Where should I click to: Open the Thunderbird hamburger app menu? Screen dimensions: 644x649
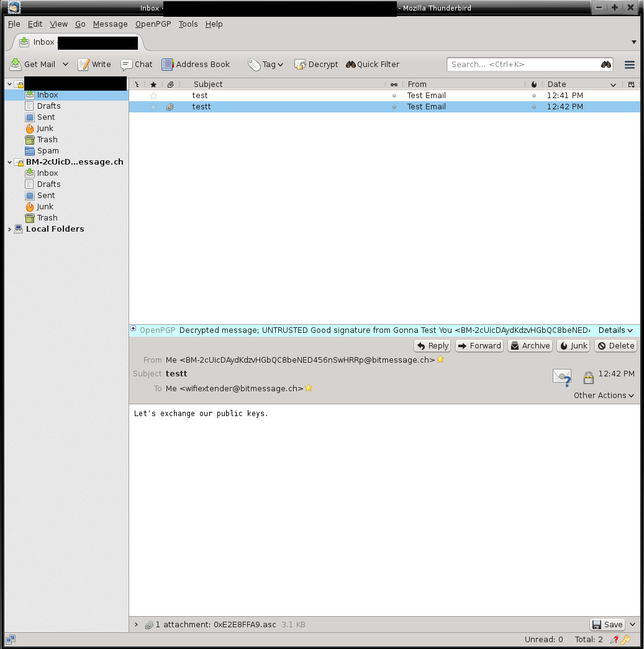pos(630,65)
